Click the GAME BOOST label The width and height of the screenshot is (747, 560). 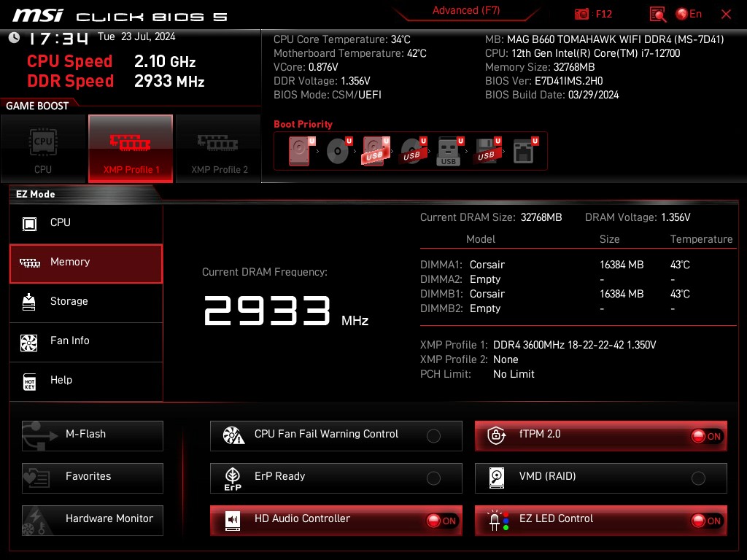pos(37,106)
